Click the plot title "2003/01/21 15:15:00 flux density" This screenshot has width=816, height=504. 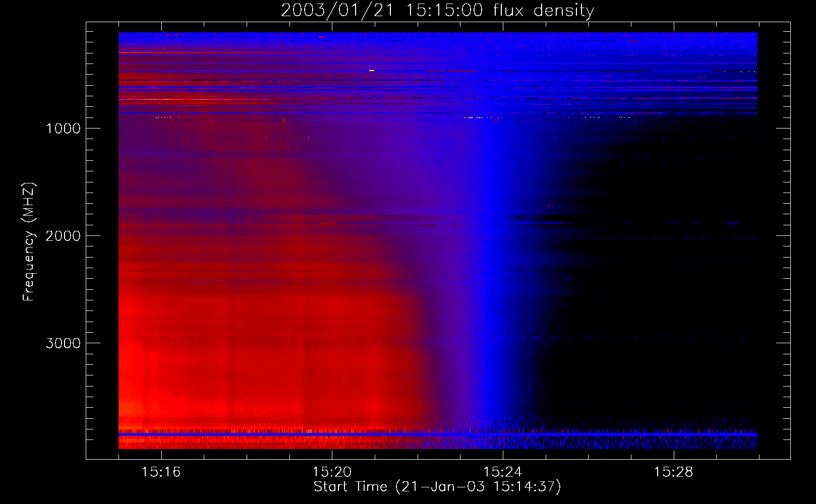437,11
